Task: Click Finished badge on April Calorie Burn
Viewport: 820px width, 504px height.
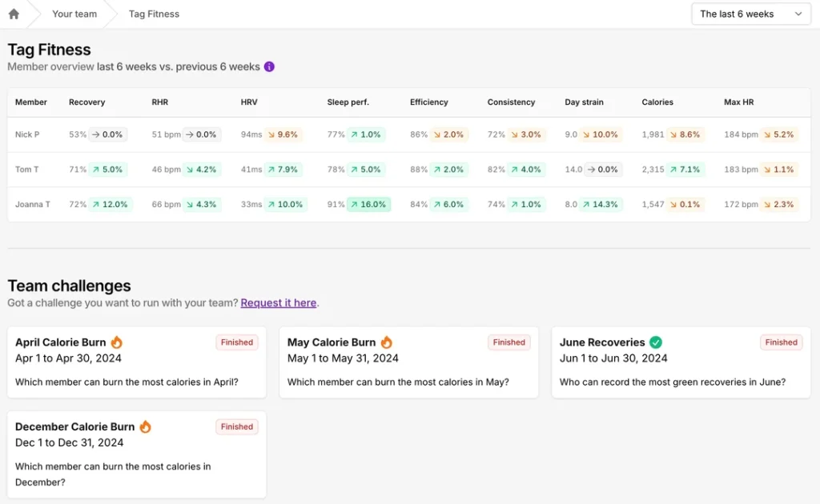Action: (x=237, y=342)
